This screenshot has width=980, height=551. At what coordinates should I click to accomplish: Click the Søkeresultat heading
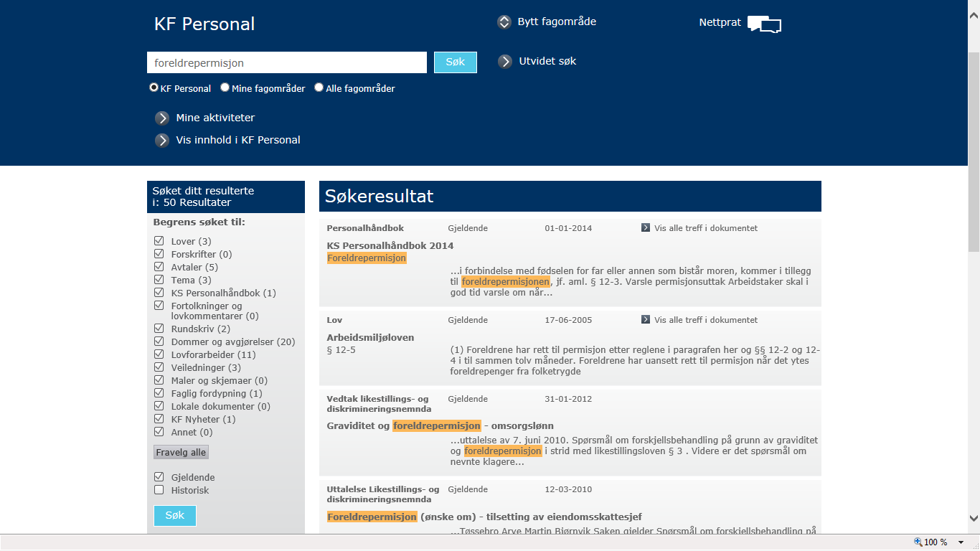point(379,196)
